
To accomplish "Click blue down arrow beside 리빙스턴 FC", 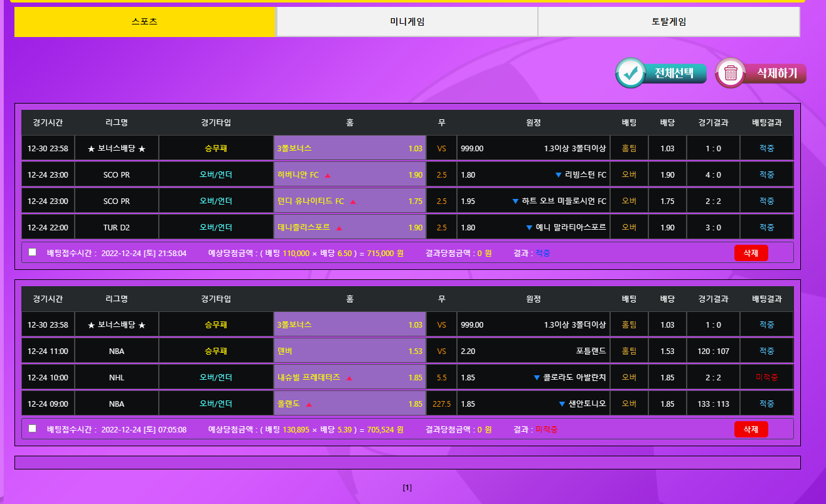I will (558, 175).
